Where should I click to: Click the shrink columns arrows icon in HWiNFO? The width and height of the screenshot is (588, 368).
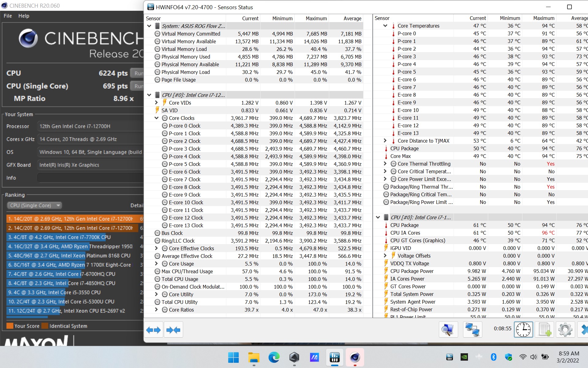174,330
